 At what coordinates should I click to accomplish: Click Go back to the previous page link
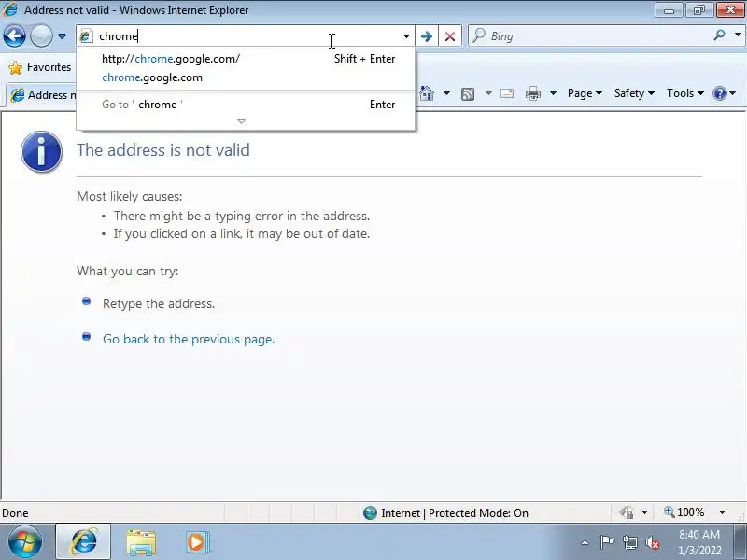[189, 339]
